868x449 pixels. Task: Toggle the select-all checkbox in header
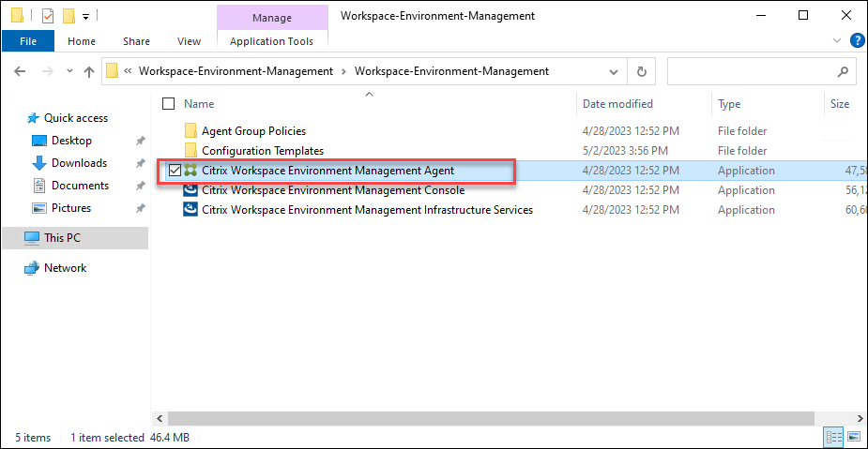pos(169,104)
